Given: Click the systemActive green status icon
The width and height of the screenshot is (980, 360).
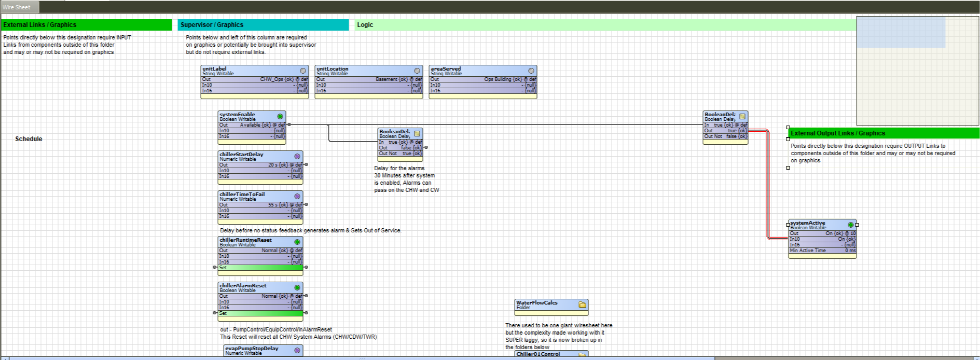Looking at the screenshot, I should coord(850,225).
